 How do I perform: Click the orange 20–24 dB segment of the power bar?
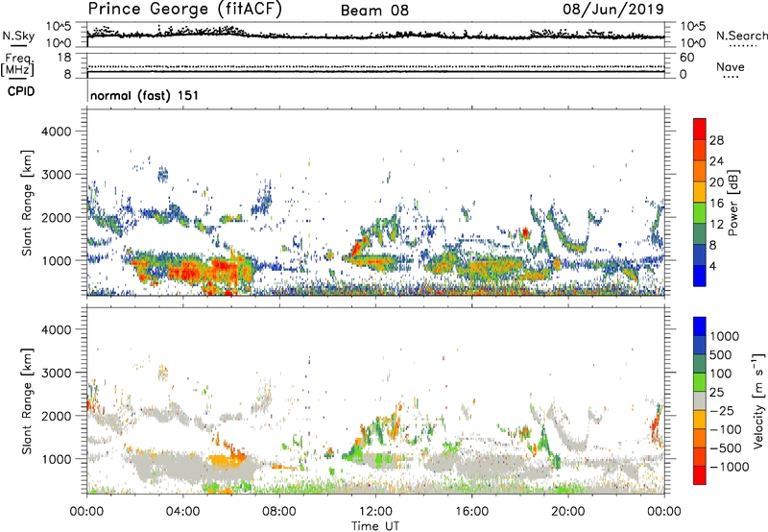700,171
